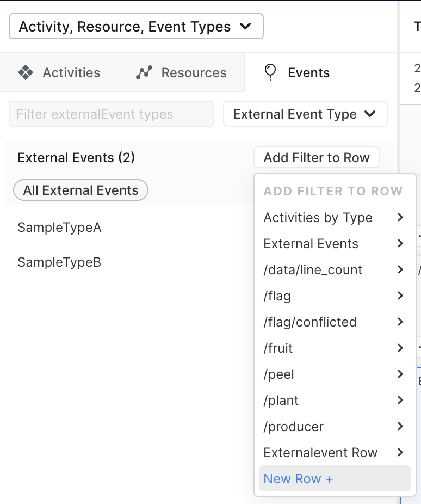Screen dimensions: 421x504
Task: Open the Activity, Resource, Event Types dropdown
Action: [x=135, y=26]
